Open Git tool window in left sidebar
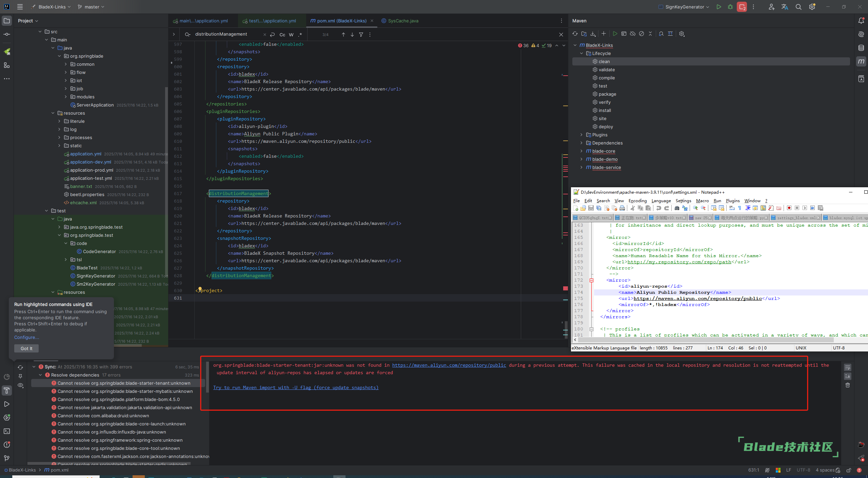868x478 pixels. pyautogui.click(x=6, y=458)
